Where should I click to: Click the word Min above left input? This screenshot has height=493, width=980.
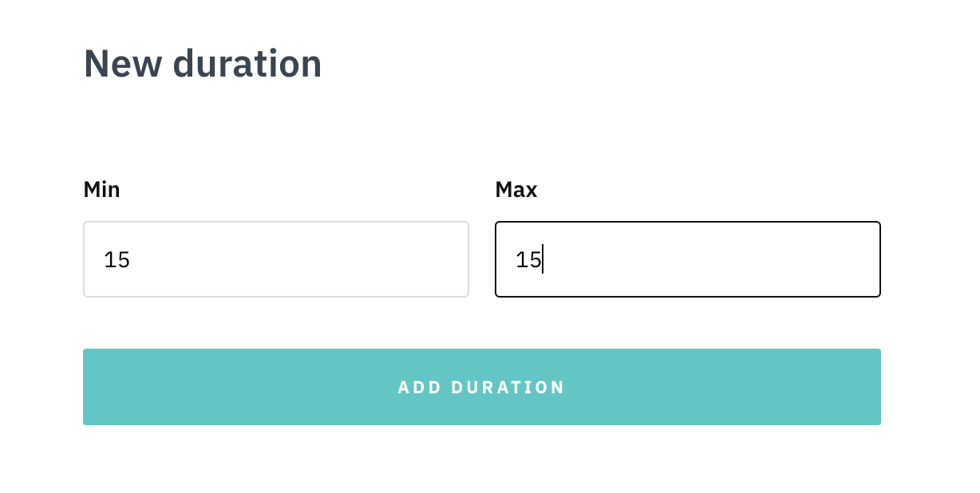[101, 190]
